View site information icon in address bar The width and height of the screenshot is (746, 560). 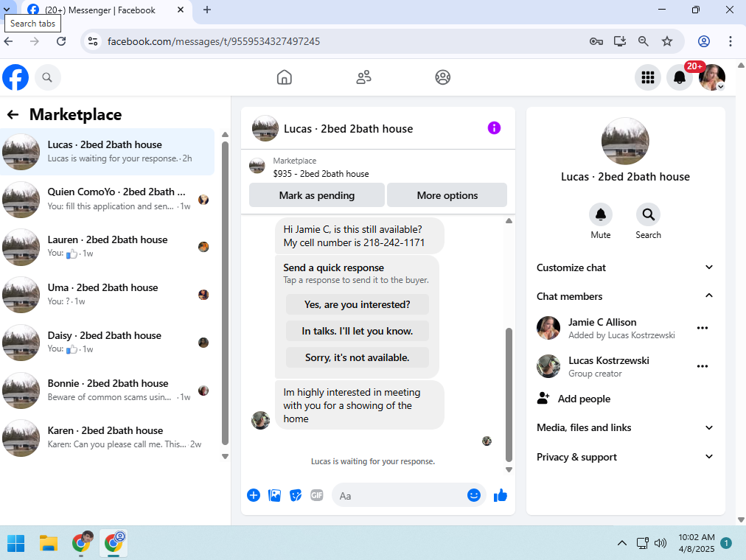[93, 41]
